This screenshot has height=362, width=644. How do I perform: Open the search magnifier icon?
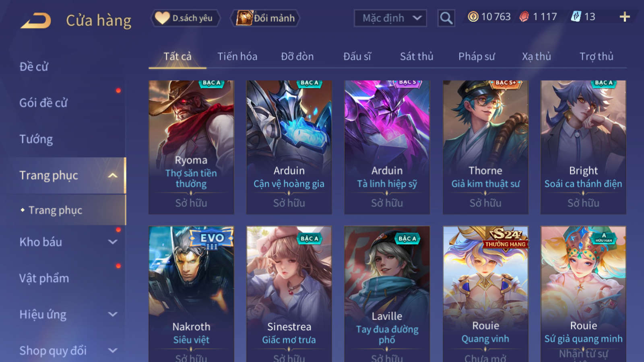pos(446,18)
